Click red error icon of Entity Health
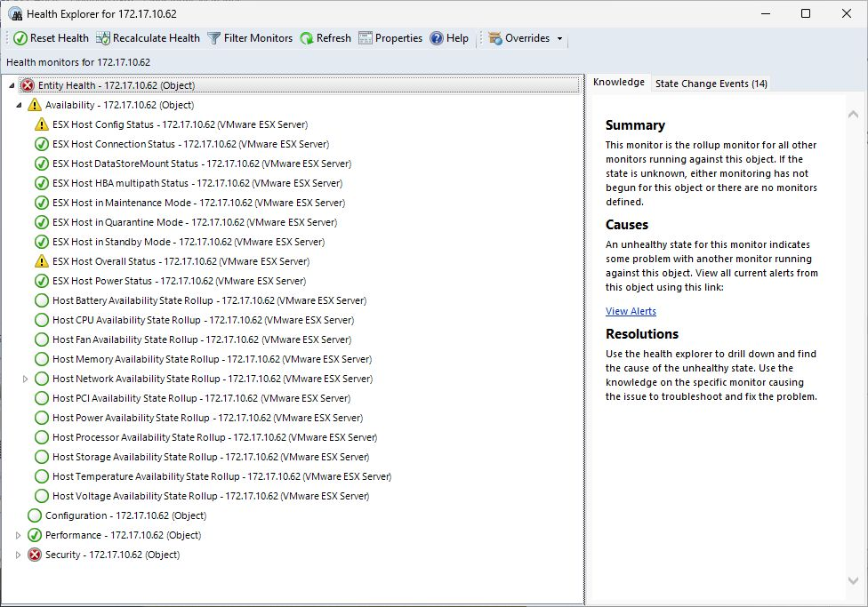Viewport: 868px width, 607px height. pyautogui.click(x=28, y=85)
